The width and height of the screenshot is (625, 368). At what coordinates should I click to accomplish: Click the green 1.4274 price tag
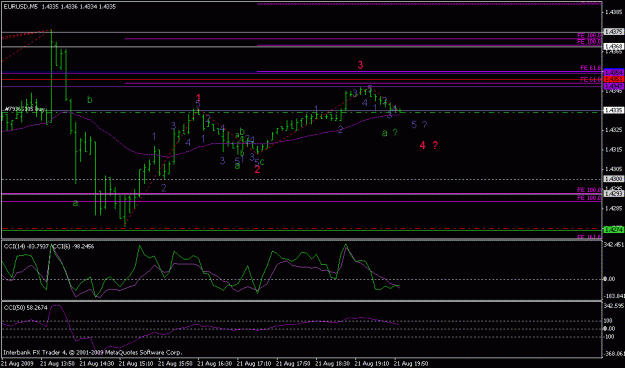(x=613, y=230)
